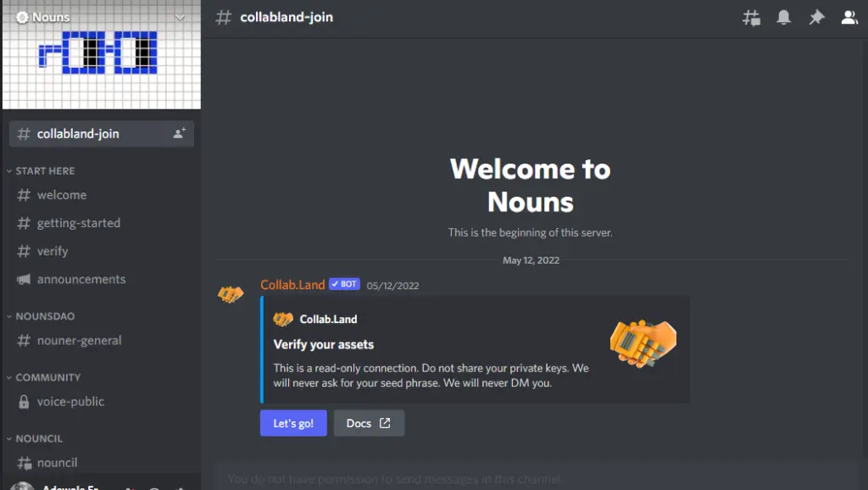Image resolution: width=868 pixels, height=490 pixels.
Task: Open the Threads icon in header
Action: pyautogui.click(x=751, y=18)
